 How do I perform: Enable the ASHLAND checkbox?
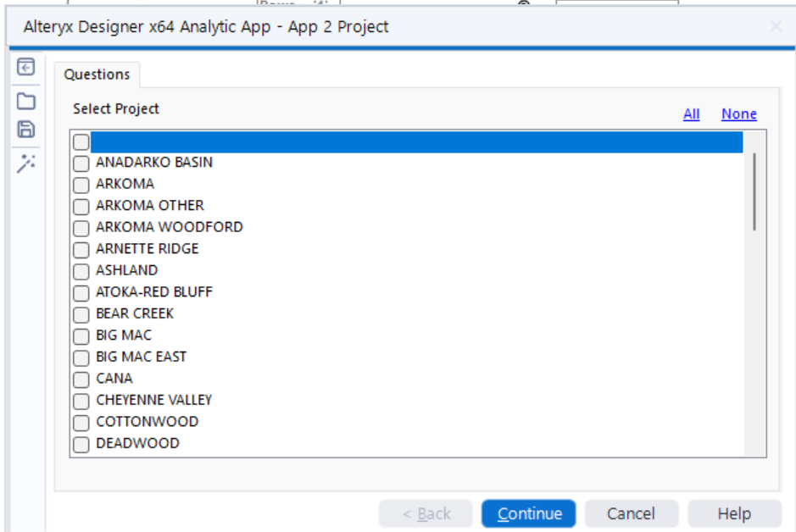pyautogui.click(x=81, y=271)
